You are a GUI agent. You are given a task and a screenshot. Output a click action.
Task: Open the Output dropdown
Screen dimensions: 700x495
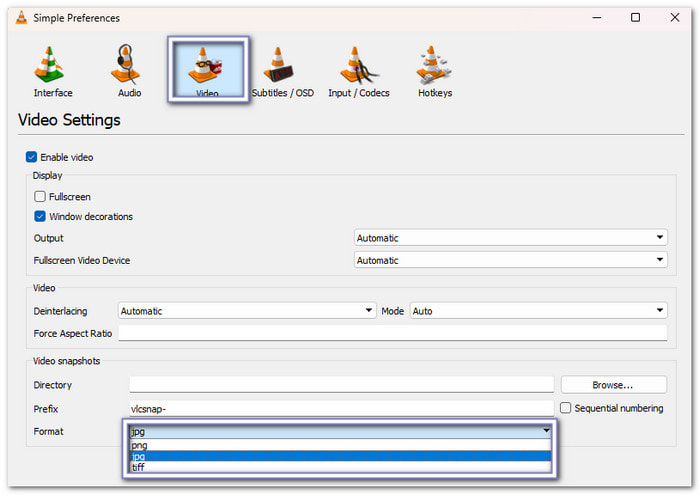point(510,238)
